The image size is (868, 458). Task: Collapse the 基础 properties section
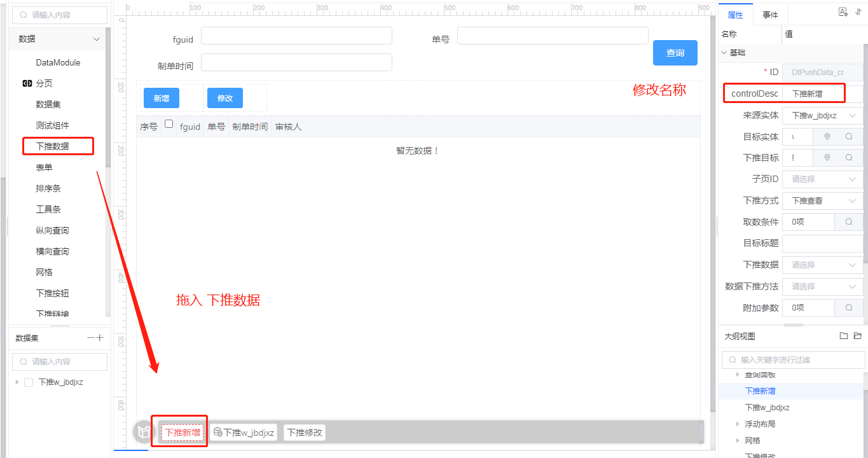point(724,53)
